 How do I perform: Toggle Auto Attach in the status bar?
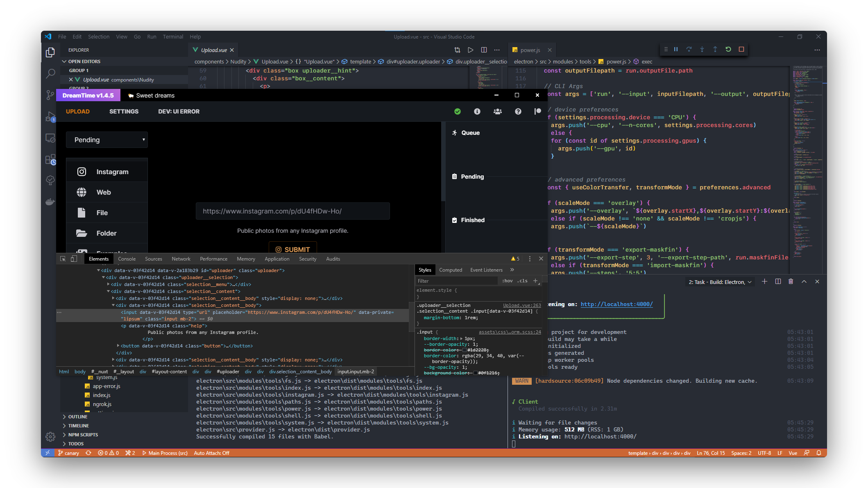point(211,453)
